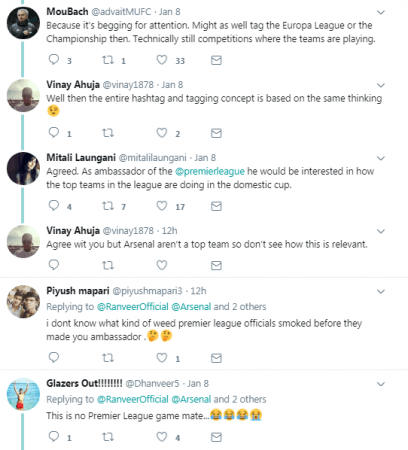Retweet the Glazers Out!!!!!!!! tweet
The image size is (408, 450).
(x=108, y=437)
